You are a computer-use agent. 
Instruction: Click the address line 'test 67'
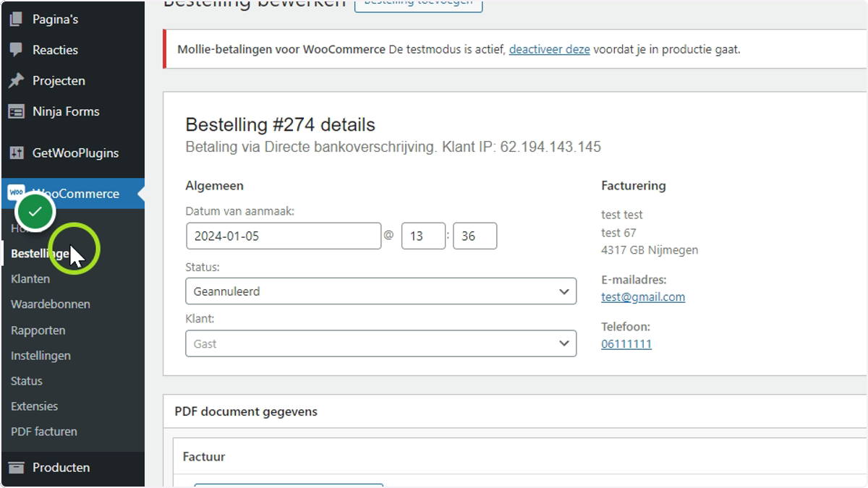(618, 233)
